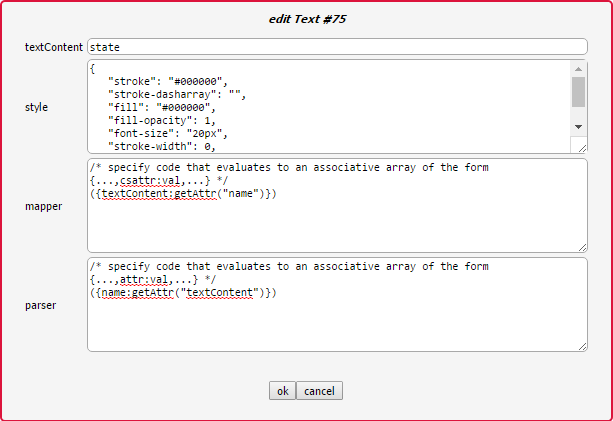613x421 pixels.
Task: Click the parser field label
Action: pos(42,305)
